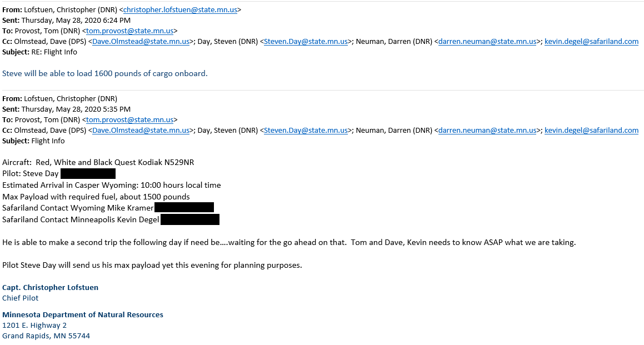644x345 pixels.
Task: Click the "Chief Pilot" title in signature
Action: click(x=21, y=298)
